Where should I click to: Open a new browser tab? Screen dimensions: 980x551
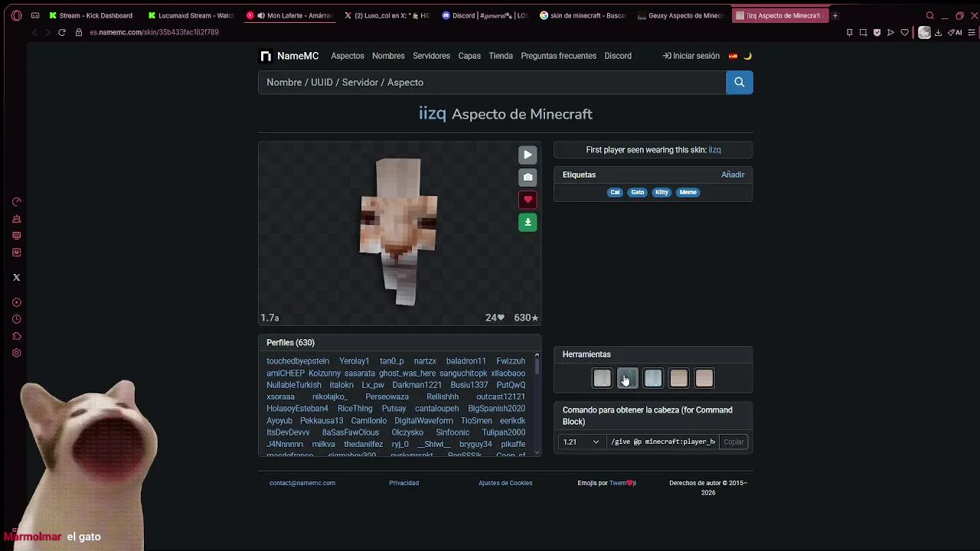coord(835,15)
